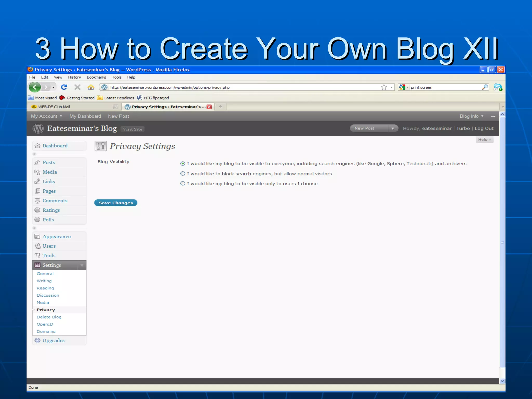Viewport: 532px width, 399px height.
Task: Click the WordPress logo beside blog title
Action: 38,129
